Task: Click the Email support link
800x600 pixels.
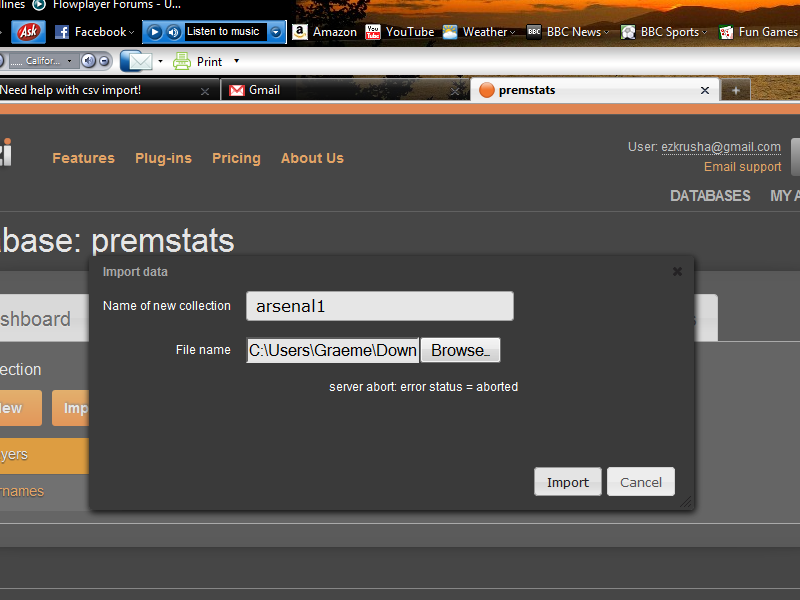Action: [742, 167]
